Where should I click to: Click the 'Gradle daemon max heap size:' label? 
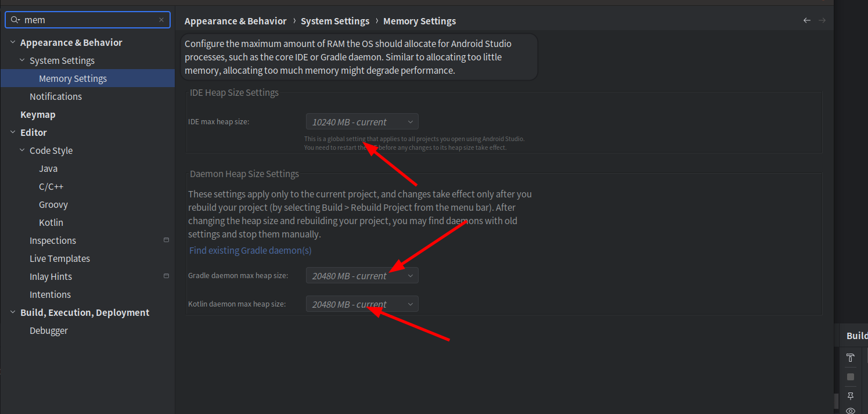238,275
